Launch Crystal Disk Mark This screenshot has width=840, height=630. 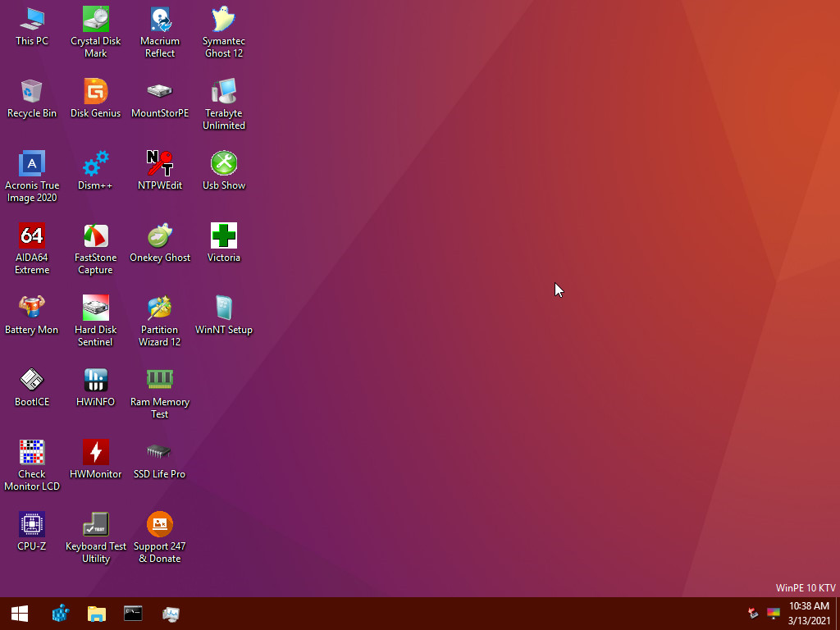[x=95, y=32]
